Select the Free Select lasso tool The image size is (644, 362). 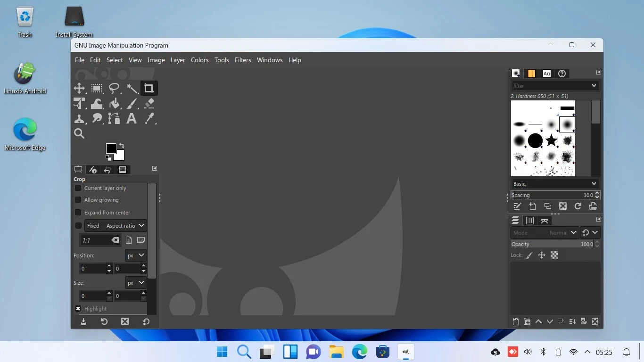114,88
